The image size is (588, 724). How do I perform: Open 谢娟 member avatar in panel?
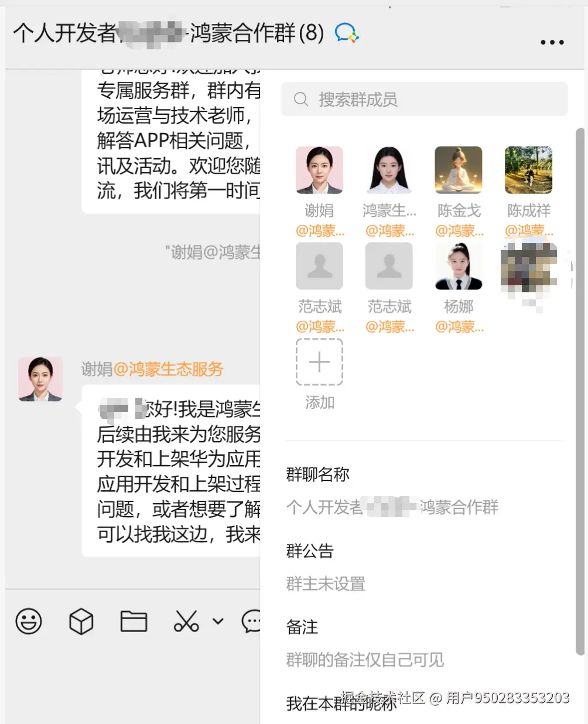[319, 170]
